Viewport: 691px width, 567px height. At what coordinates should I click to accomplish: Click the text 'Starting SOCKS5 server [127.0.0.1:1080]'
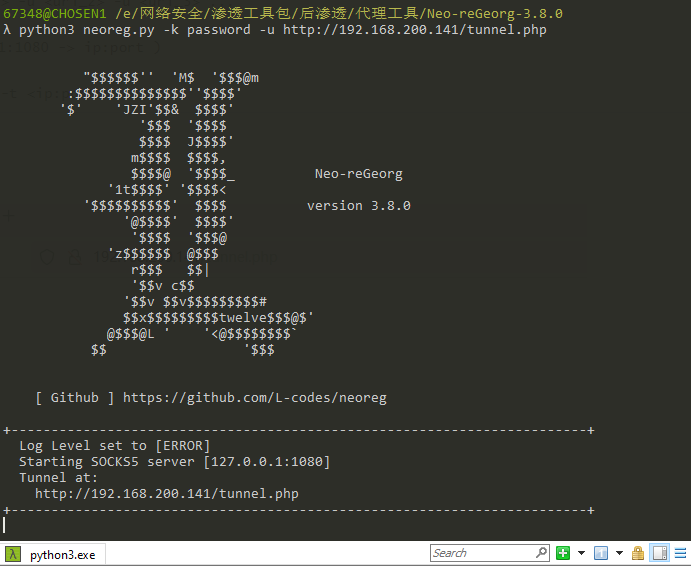pos(175,462)
